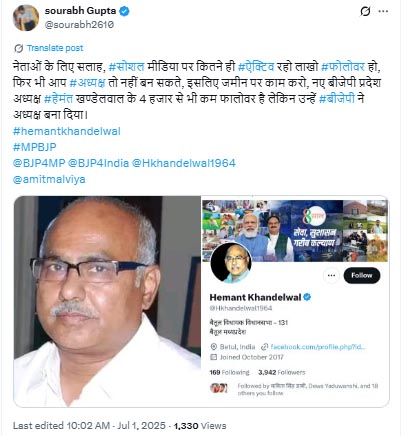Click the Translate post link
Viewport: 409px width, 436px height.
click(x=55, y=48)
